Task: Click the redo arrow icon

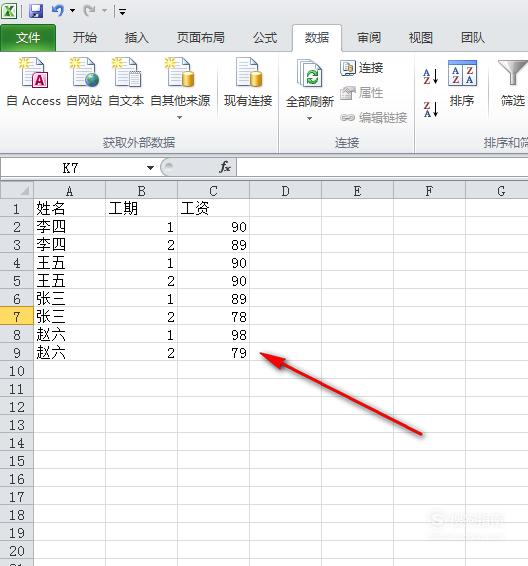Action: point(89,11)
